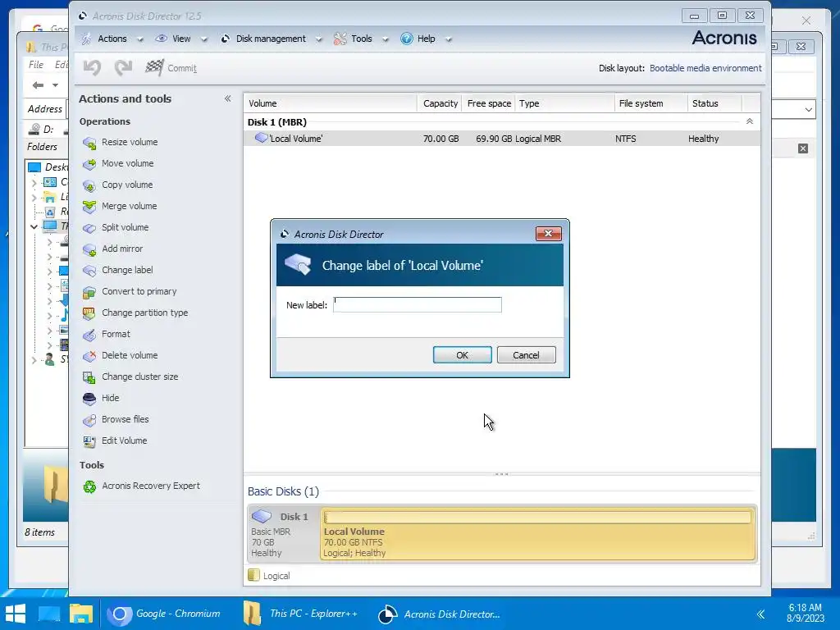Show hidden system tray icons
Viewport: 840px width, 630px height.
coord(760,614)
